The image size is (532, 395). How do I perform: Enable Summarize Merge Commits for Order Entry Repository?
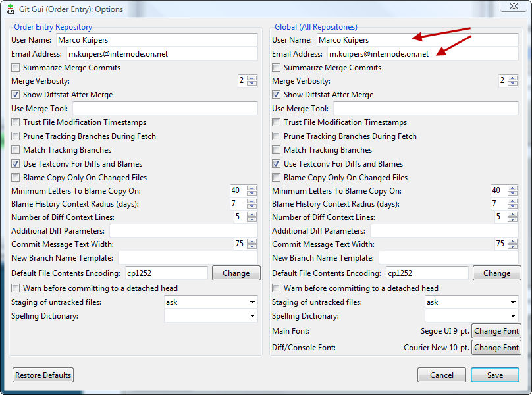pos(16,68)
